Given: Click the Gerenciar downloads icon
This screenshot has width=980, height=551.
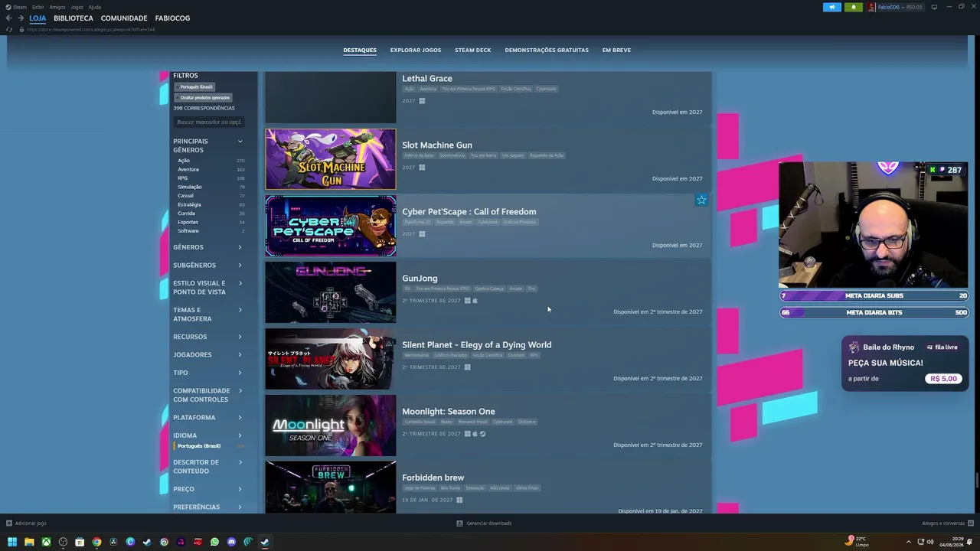Looking at the screenshot, I should 459,523.
